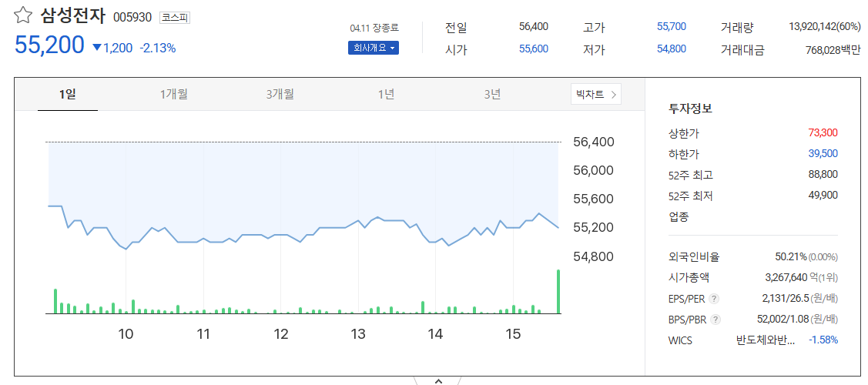Select the 1일 chart tab
This screenshot has width=868, height=385.
coord(68,95)
